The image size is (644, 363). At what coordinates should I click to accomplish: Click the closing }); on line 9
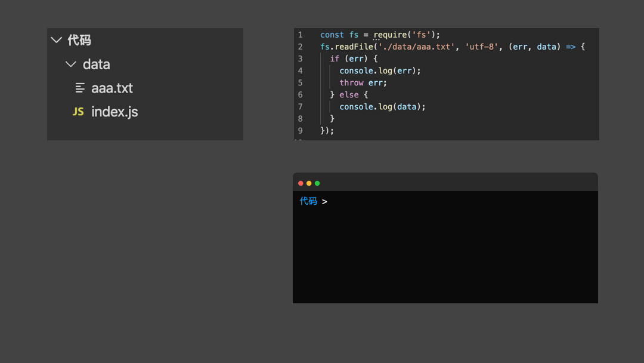point(327,131)
